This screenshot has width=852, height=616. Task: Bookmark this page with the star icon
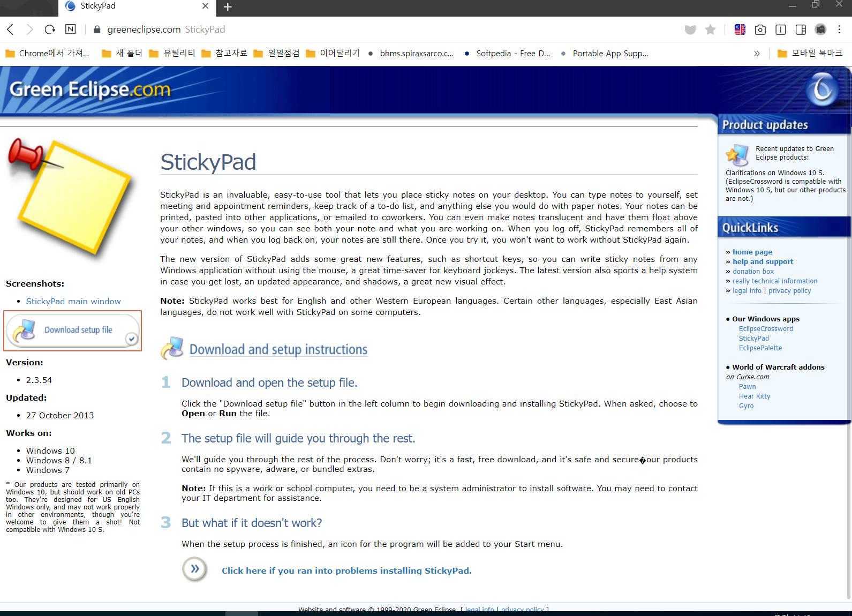[711, 29]
